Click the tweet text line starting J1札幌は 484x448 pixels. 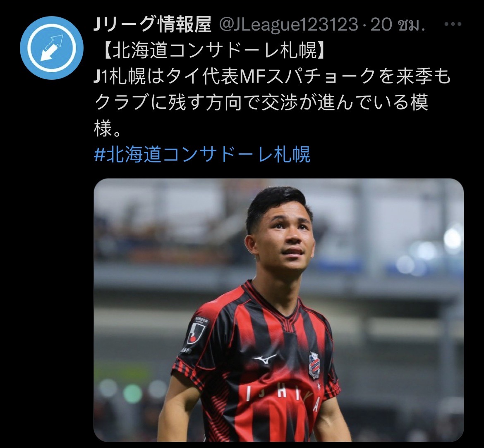(272, 76)
